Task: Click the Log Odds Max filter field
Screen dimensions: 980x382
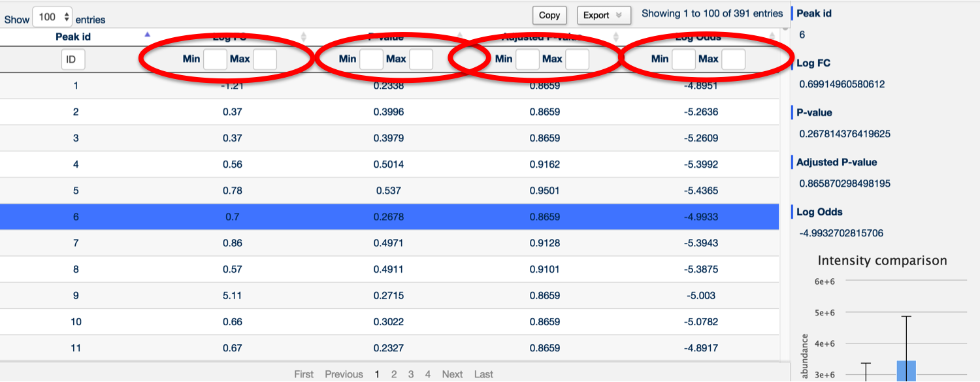Action: point(734,59)
